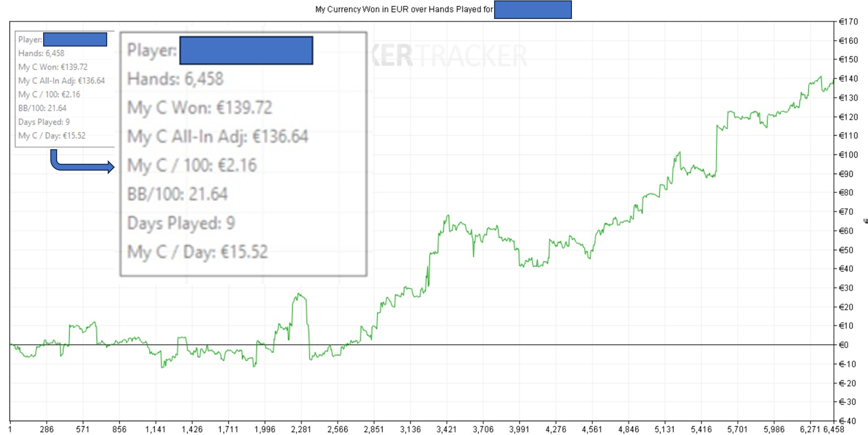
Task: Select 'My C Won: €139.72' in enlarged legend
Action: (199, 108)
